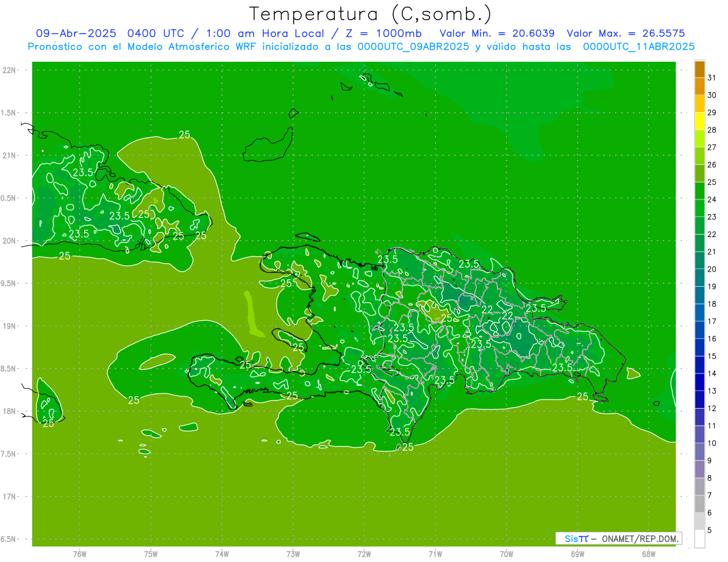Pick the blue legend swatch between 16 and 17
728x562 pixels.
699,330
